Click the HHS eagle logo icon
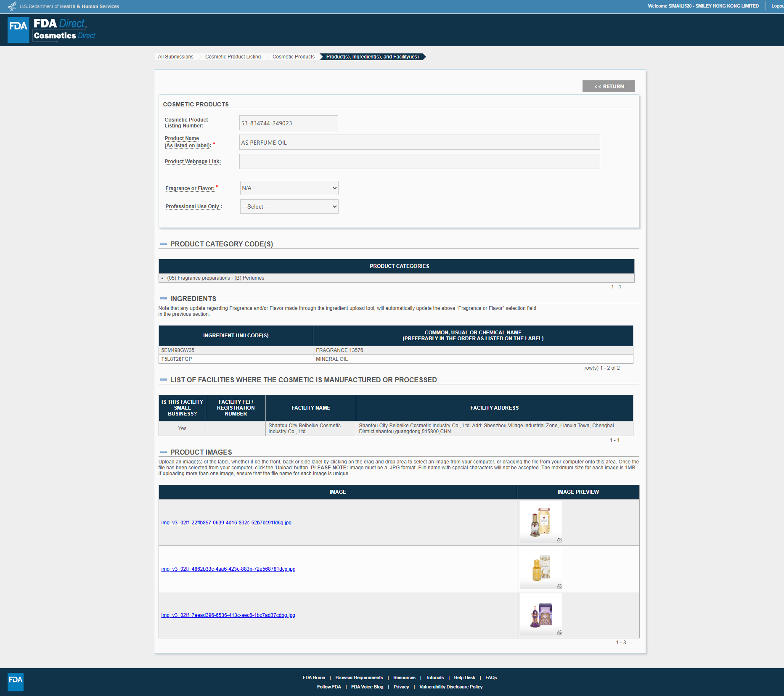The height and width of the screenshot is (696, 784). (12, 6)
